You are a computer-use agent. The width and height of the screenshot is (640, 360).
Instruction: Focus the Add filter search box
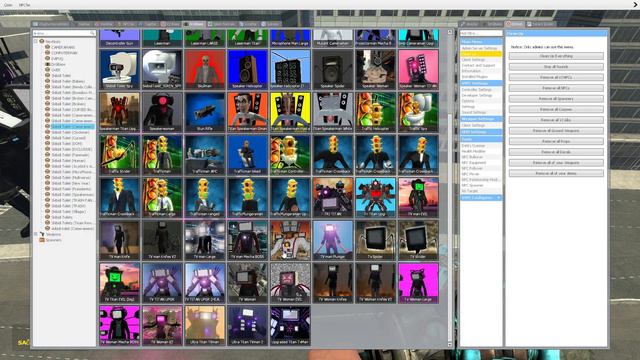click(x=481, y=33)
